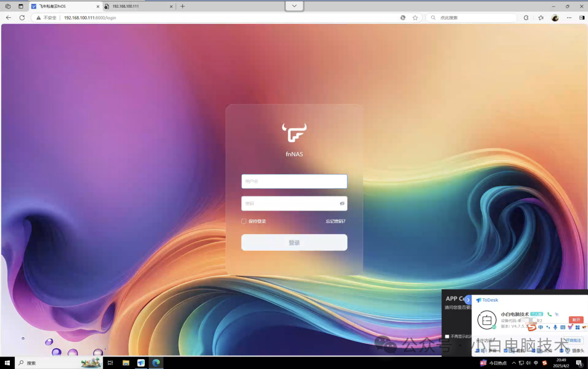Open a new browser tab

[182, 7]
